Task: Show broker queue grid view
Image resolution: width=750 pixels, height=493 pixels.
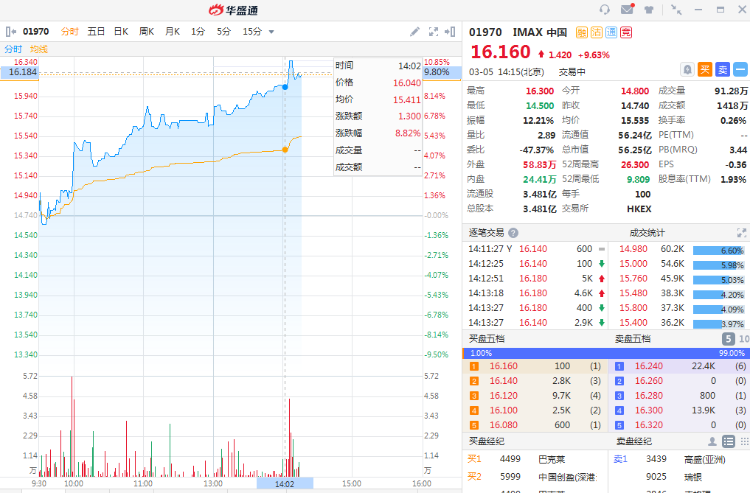Action: (744, 441)
